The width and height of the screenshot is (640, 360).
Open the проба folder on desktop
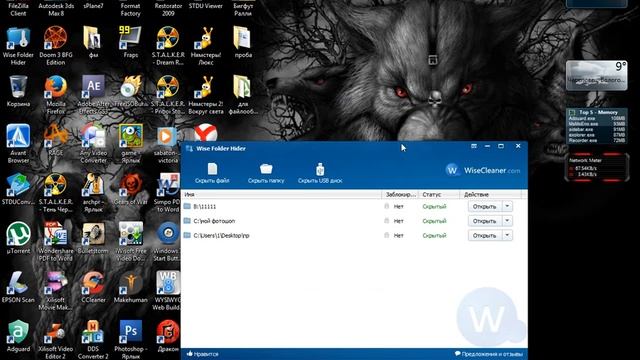click(x=243, y=42)
